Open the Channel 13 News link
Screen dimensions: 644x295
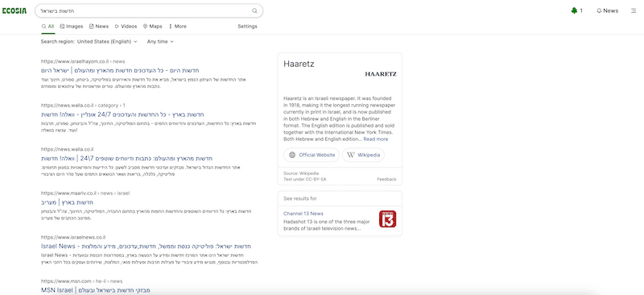pyautogui.click(x=303, y=214)
